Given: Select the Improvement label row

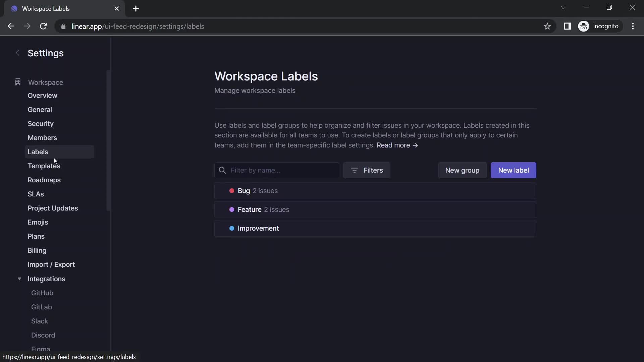Looking at the screenshot, I should tap(375, 228).
